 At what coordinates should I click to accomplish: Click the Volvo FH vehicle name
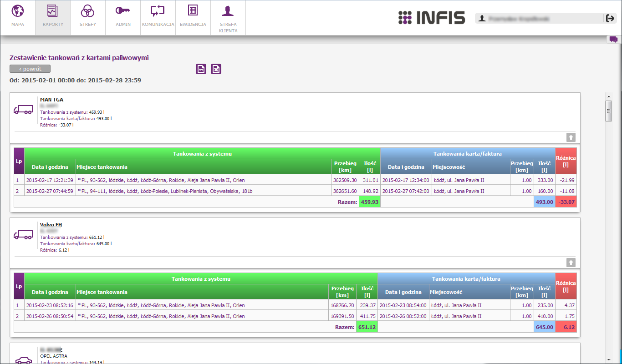[51, 225]
